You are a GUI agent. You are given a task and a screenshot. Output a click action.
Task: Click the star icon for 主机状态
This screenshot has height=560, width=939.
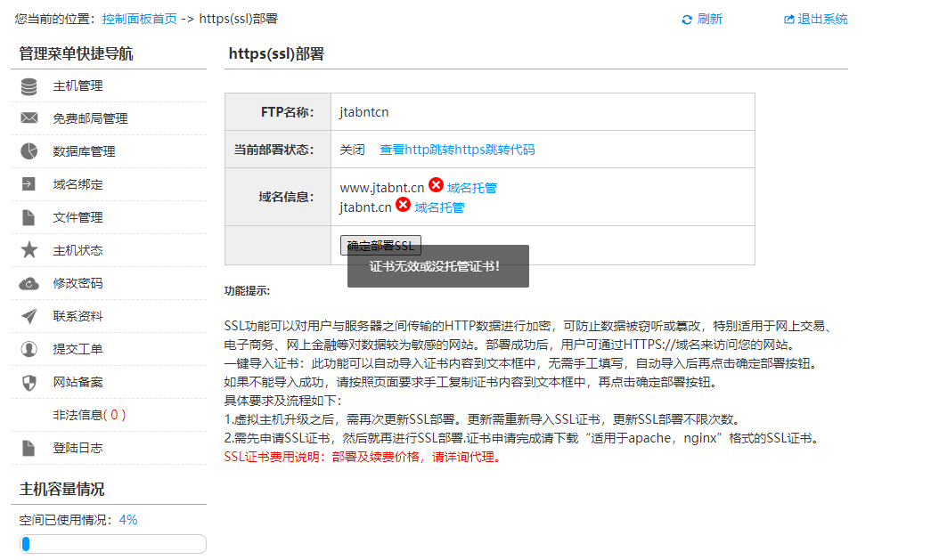29,250
